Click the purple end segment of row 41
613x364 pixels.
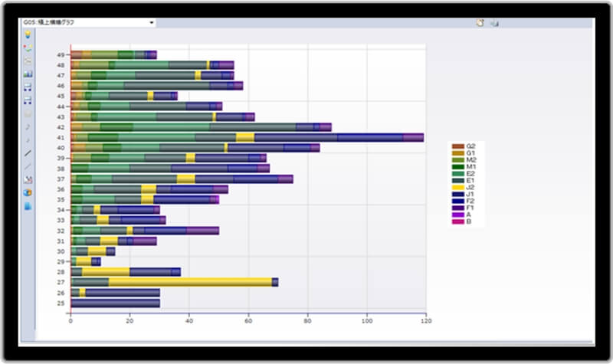(414, 137)
